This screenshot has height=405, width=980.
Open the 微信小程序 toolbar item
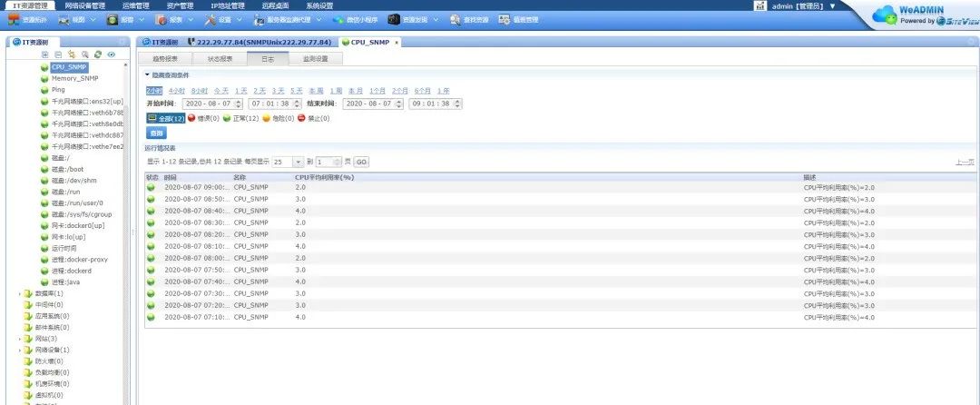pos(355,20)
